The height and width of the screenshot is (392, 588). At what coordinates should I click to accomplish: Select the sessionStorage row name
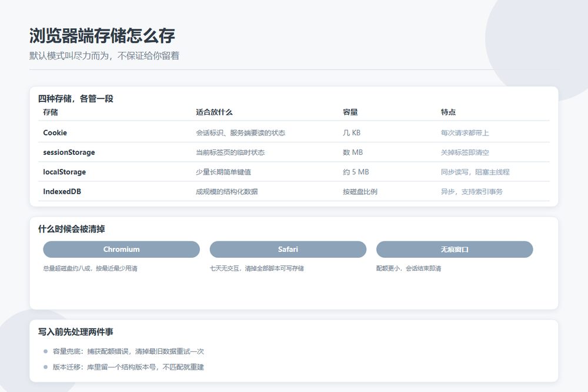(69, 152)
